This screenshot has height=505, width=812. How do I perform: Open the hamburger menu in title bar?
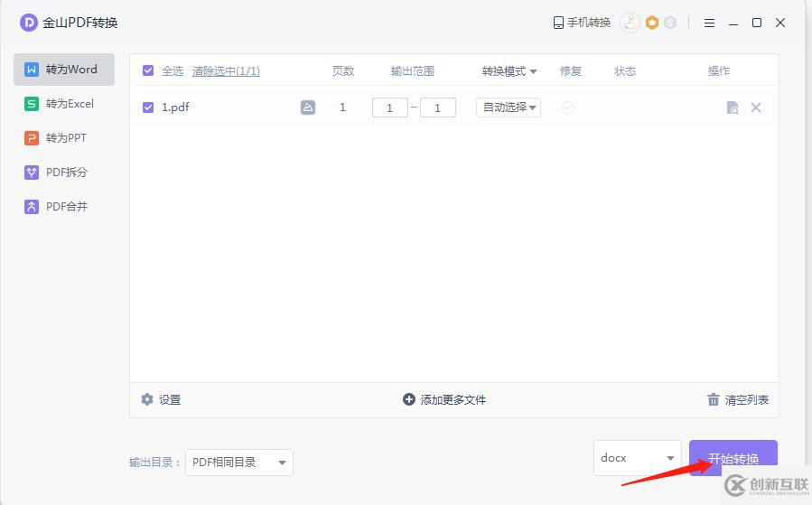709,23
